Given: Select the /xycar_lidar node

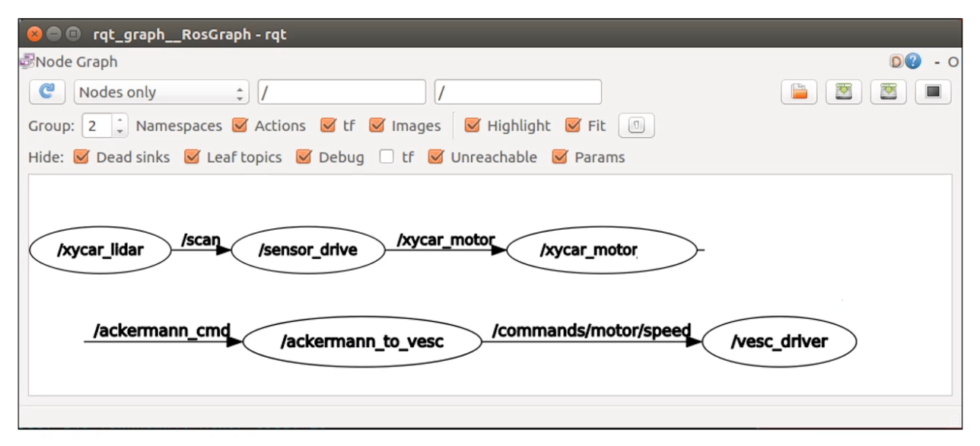Looking at the screenshot, I should 100,250.
